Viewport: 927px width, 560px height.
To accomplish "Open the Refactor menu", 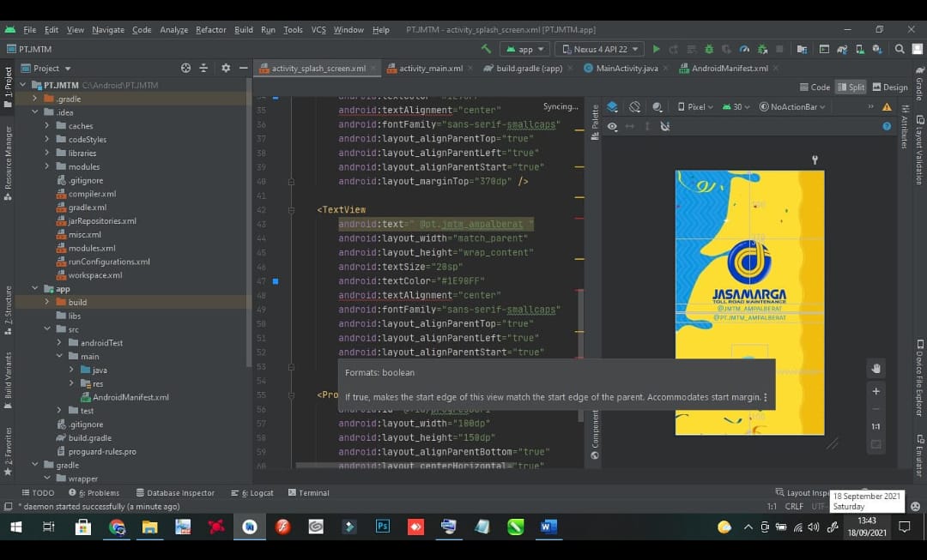I will pyautogui.click(x=210, y=29).
